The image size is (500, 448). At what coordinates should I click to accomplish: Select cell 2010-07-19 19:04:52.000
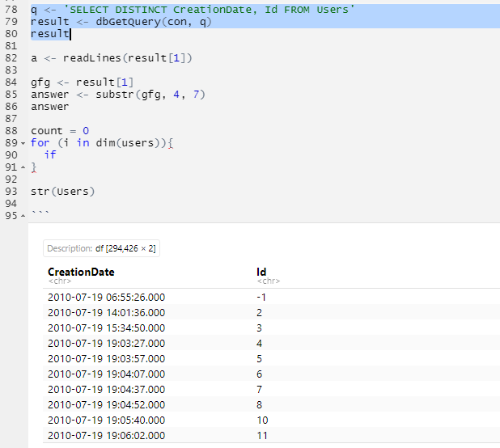(x=106, y=404)
